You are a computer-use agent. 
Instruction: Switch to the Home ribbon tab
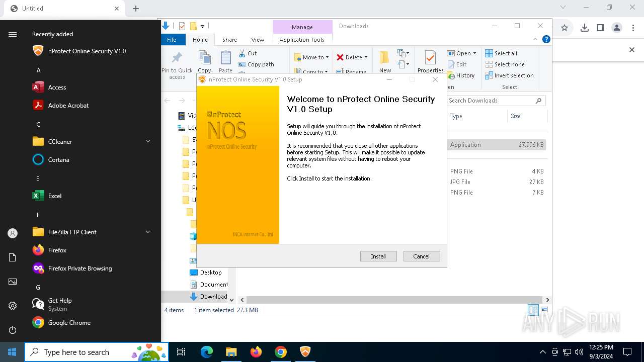200,40
